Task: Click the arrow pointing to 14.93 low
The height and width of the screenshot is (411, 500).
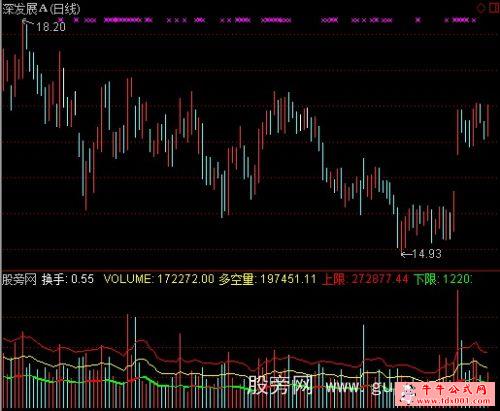Action: click(406, 255)
